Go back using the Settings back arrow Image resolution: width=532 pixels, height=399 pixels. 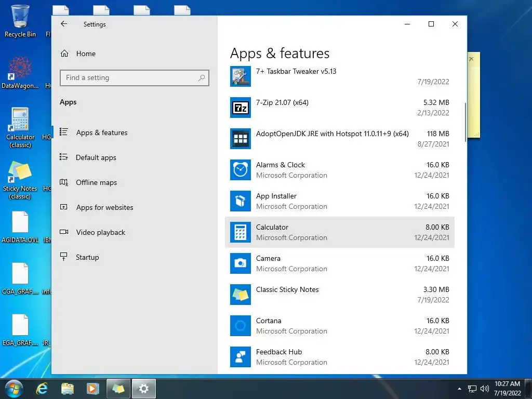(x=64, y=24)
